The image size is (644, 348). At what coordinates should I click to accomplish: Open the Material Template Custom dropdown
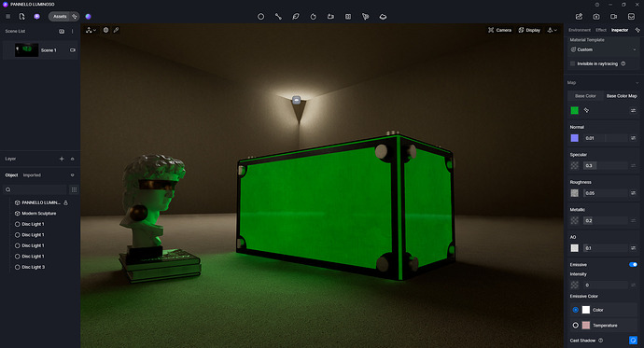pyautogui.click(x=603, y=49)
